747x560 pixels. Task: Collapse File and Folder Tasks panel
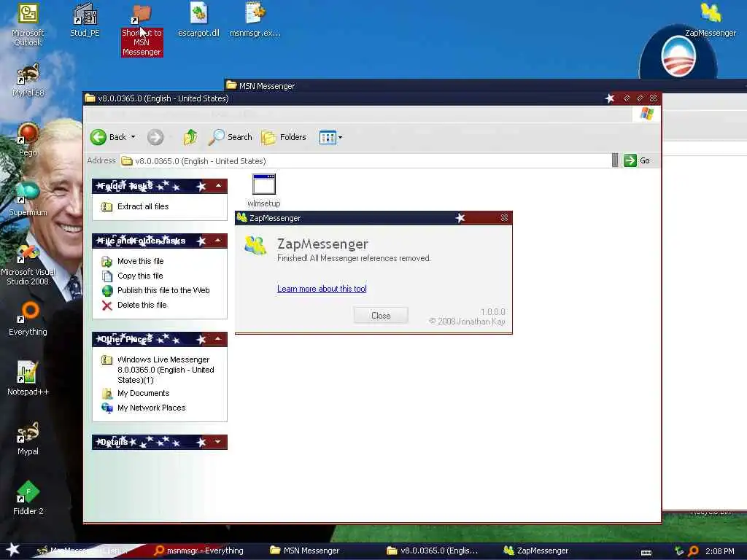218,241
